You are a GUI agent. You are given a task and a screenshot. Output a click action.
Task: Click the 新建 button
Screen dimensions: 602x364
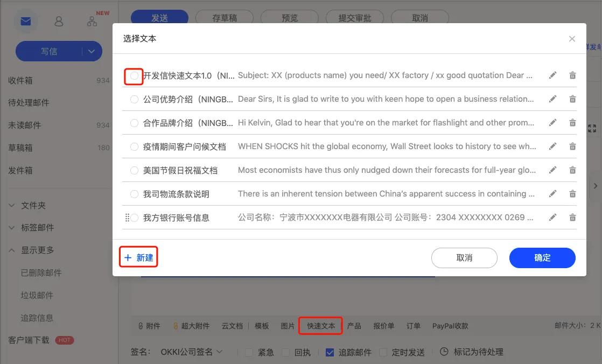(138, 257)
